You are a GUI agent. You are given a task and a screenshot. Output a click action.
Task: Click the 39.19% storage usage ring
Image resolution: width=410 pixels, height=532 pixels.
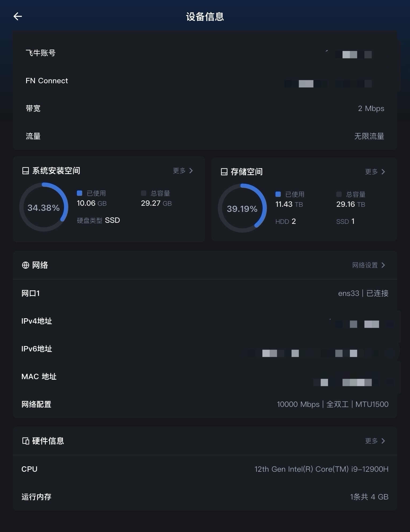[242, 208]
